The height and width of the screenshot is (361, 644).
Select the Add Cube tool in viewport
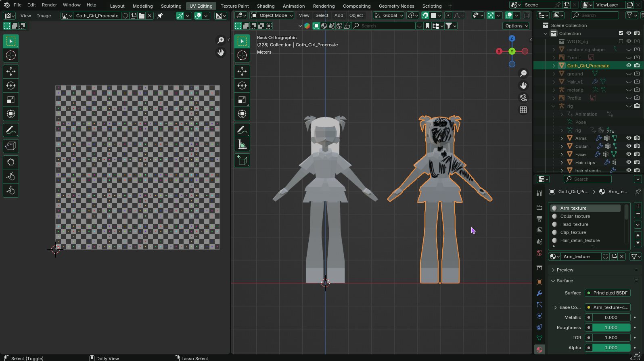tap(242, 160)
